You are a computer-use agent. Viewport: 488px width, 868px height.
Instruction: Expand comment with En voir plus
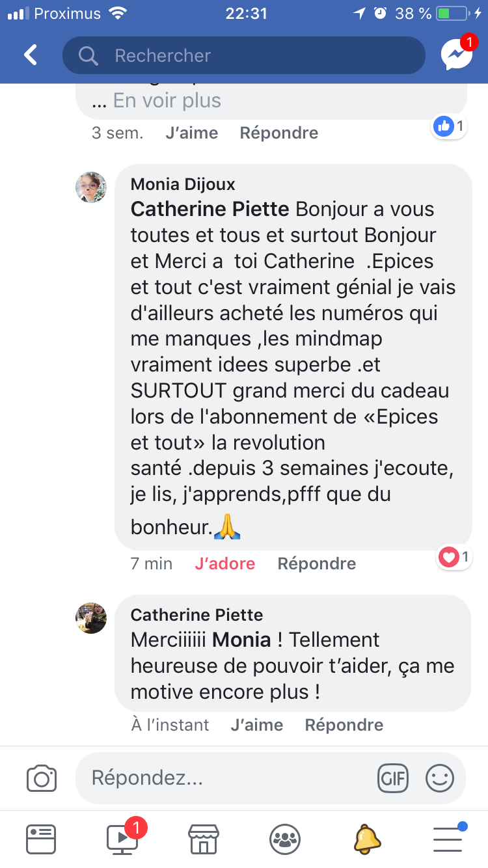point(167,101)
